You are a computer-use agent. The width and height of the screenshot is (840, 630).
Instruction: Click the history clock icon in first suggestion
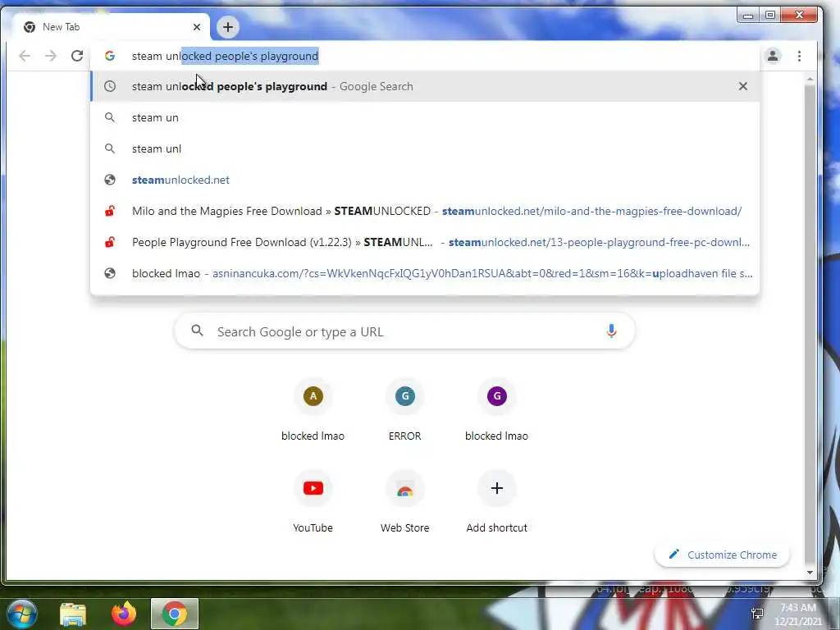tap(110, 86)
